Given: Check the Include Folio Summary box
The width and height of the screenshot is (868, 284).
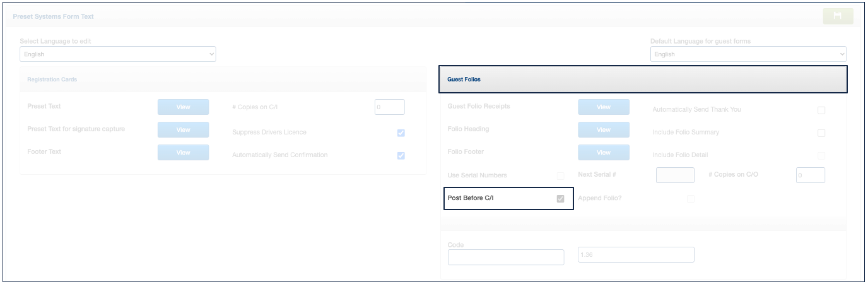Looking at the screenshot, I should 821,133.
